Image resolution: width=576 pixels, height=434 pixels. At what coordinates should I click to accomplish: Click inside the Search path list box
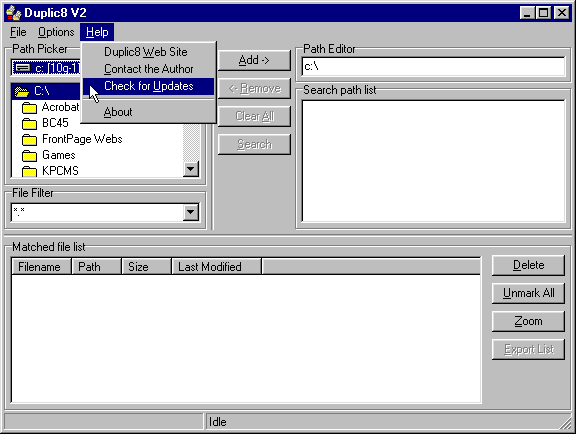pos(433,161)
